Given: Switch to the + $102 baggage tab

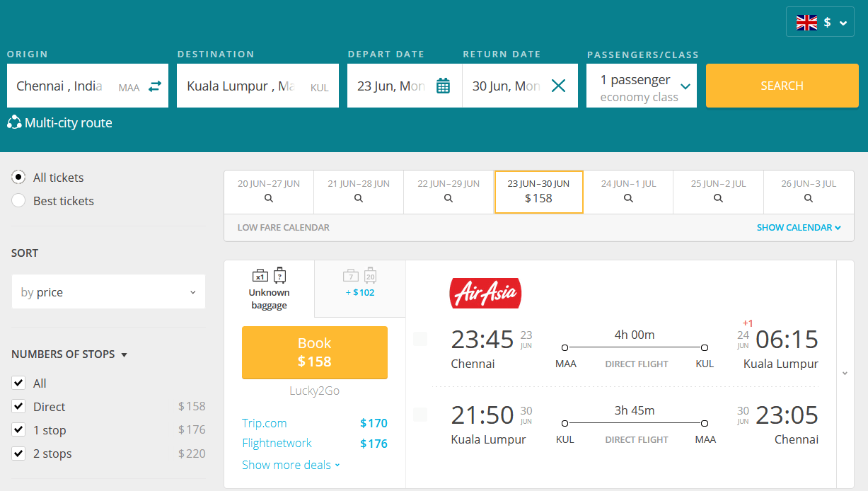Looking at the screenshot, I should click(x=360, y=289).
